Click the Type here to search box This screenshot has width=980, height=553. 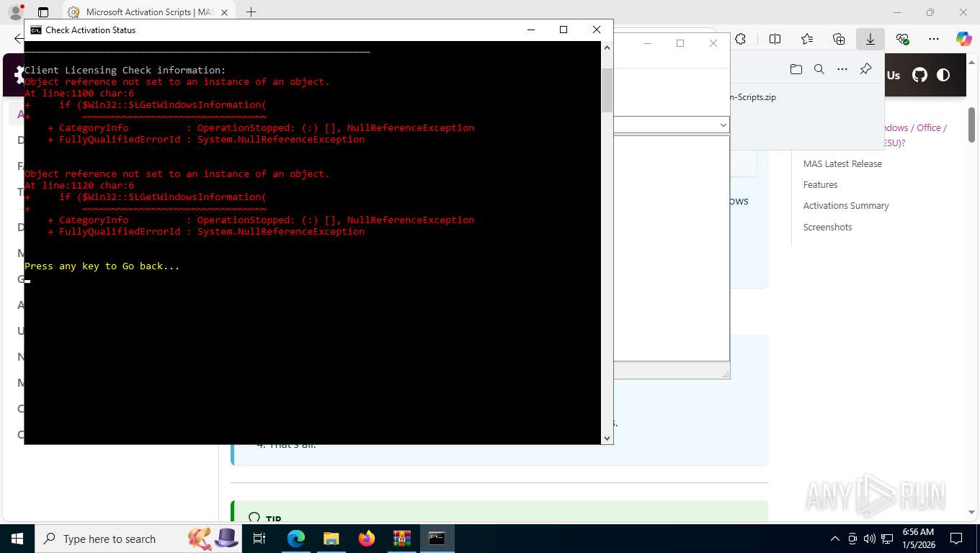coord(138,539)
